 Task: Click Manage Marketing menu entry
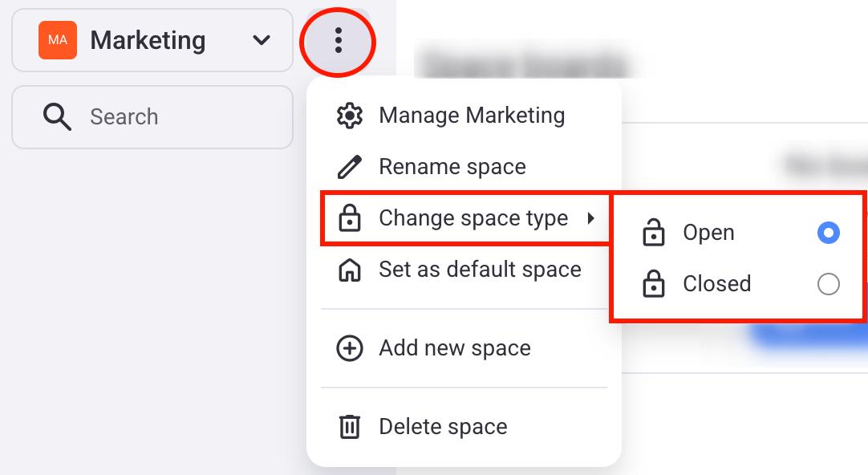[x=472, y=116]
